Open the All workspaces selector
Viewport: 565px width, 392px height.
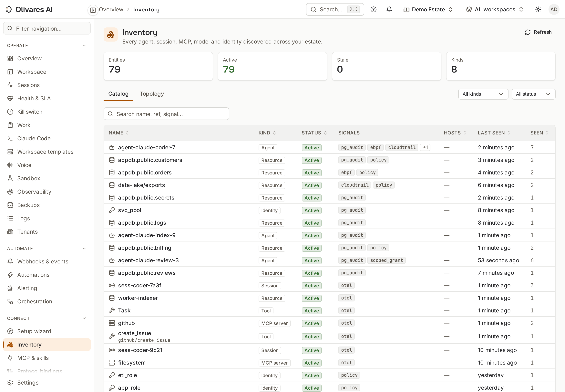click(x=495, y=10)
